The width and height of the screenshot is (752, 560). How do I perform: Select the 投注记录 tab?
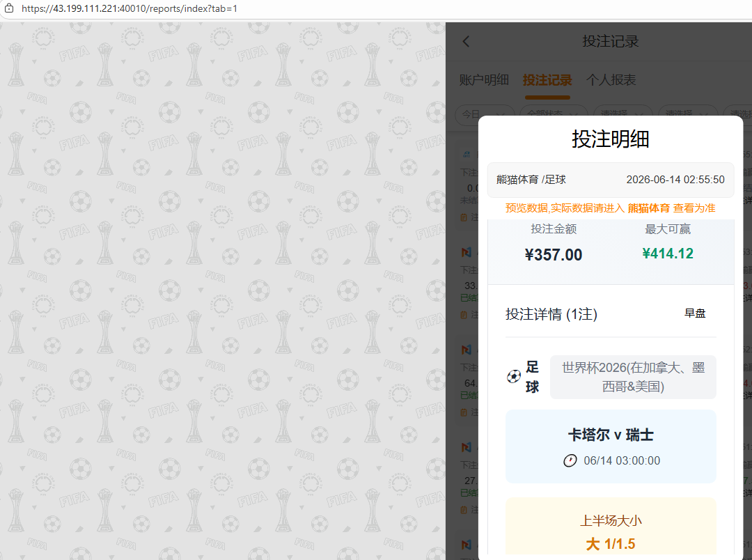(x=547, y=79)
